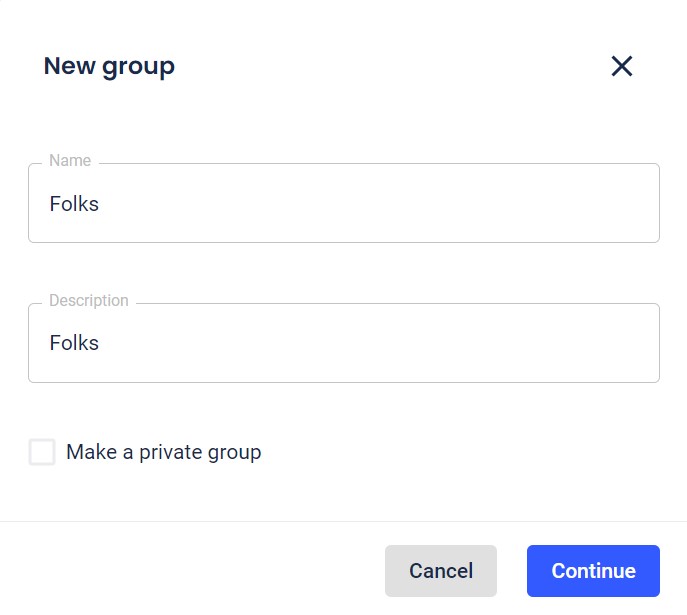
Task: Click empty area inside the Name box
Action: click(377, 204)
